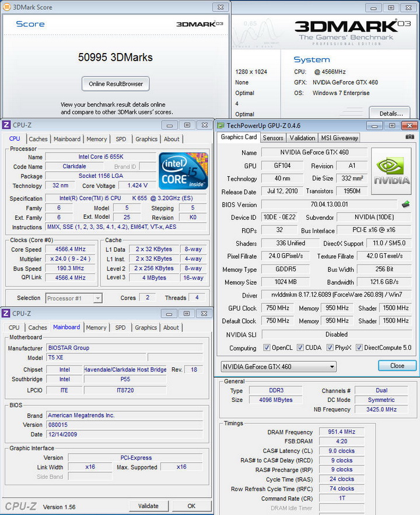Image resolution: width=420 pixels, height=515 pixels.
Task: Open SPD tab in upper CPU-Z
Action: (x=121, y=139)
